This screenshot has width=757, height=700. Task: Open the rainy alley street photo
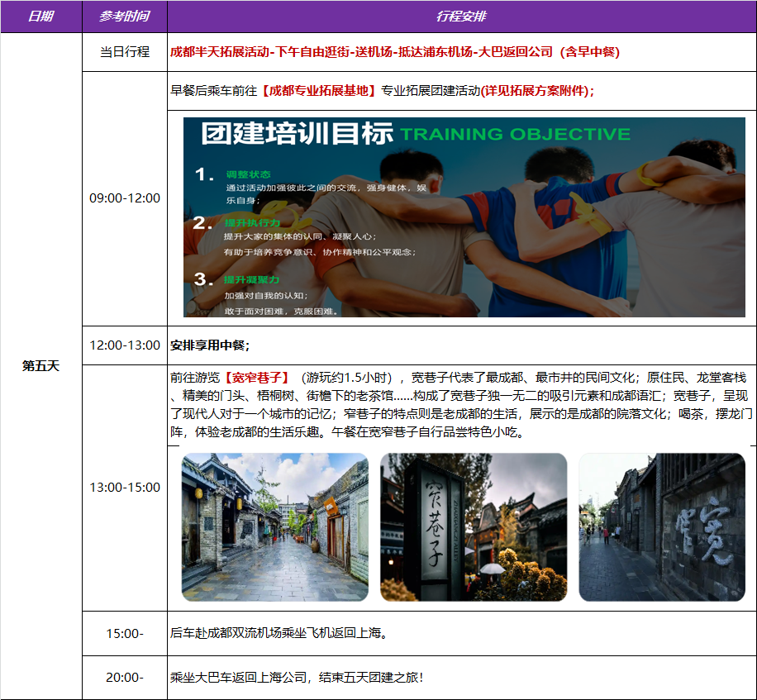(274, 526)
